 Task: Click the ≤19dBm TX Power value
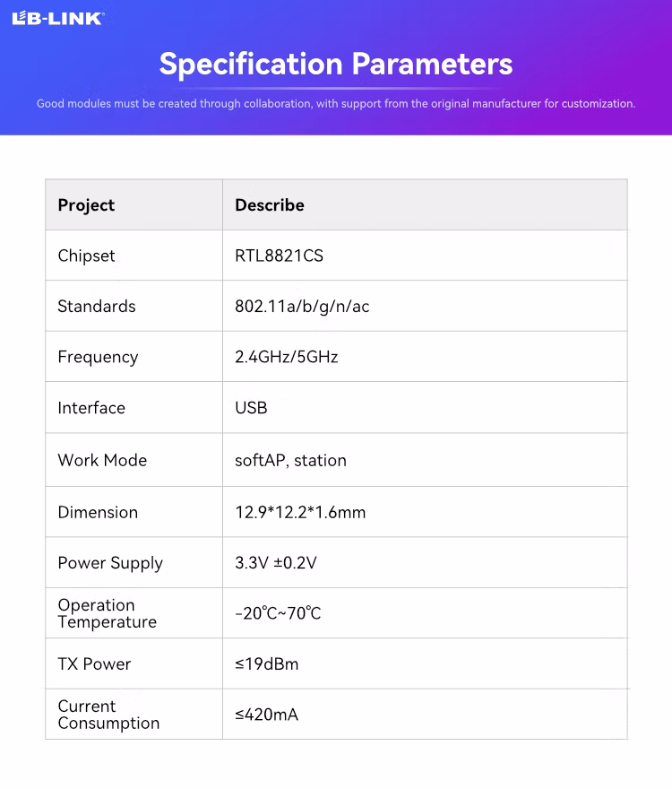pos(267,664)
